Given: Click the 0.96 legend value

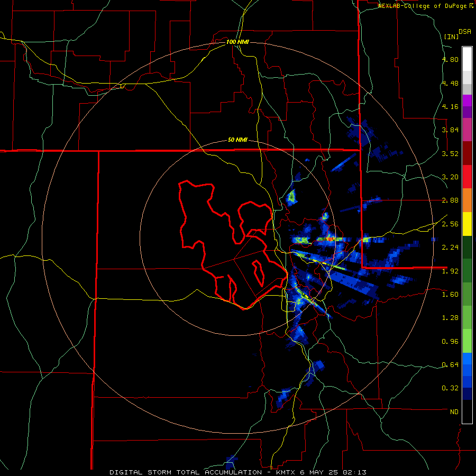Looking at the screenshot, I should point(450,342).
